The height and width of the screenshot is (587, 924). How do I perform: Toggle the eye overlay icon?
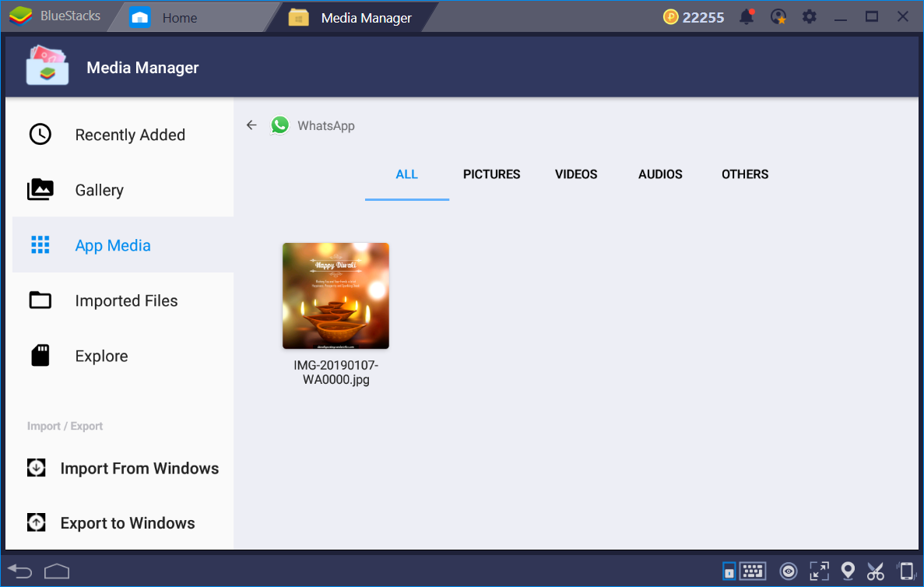click(x=789, y=571)
